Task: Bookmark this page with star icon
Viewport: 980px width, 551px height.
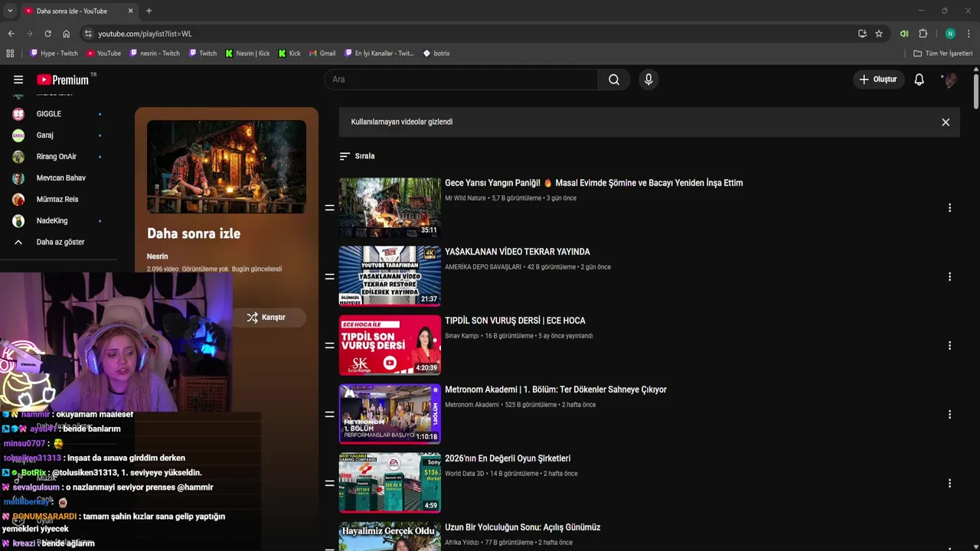Action: pos(879,34)
